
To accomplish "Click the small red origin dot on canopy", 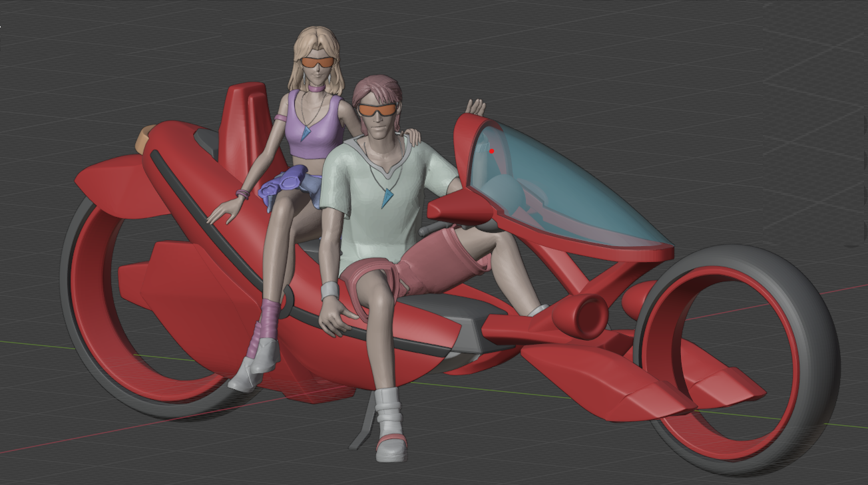I will tap(492, 151).
